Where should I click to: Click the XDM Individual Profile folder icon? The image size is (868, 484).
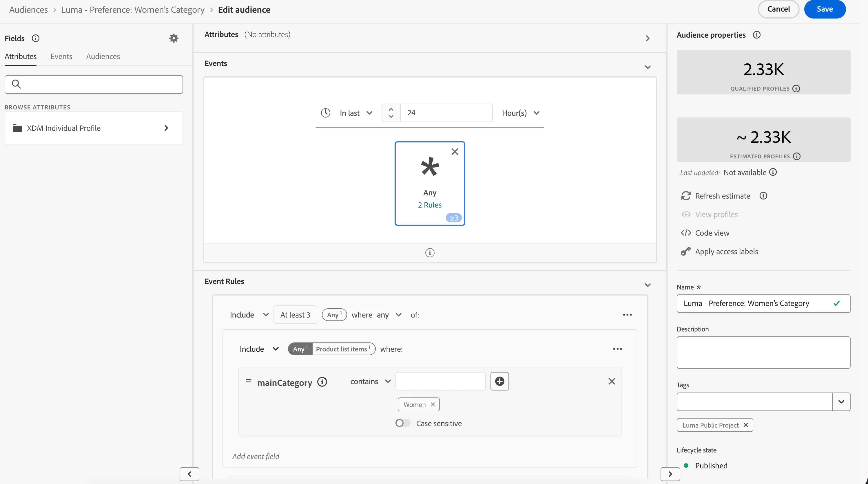[17, 128]
